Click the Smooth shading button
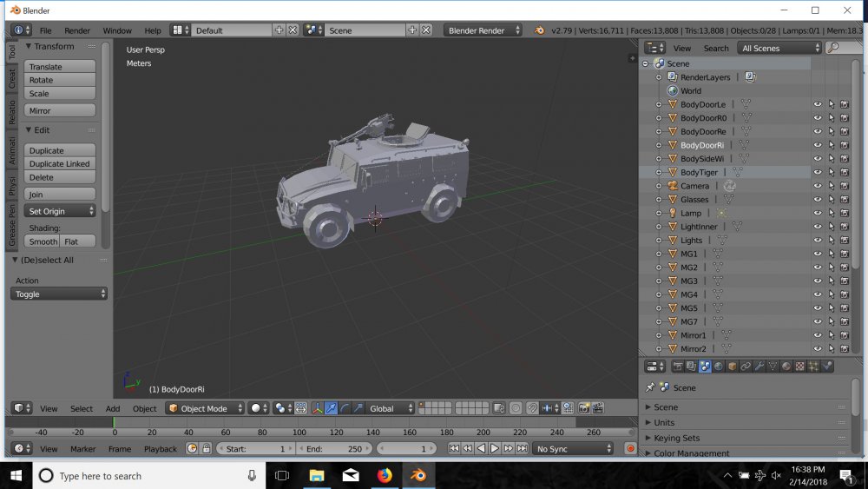Viewport: 868px width, 489px height. click(x=42, y=241)
